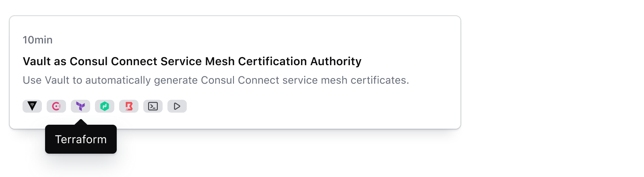Viewport: 644px width, 177px height.
Task: Click the Vault product icon badge
Action: coord(32,106)
